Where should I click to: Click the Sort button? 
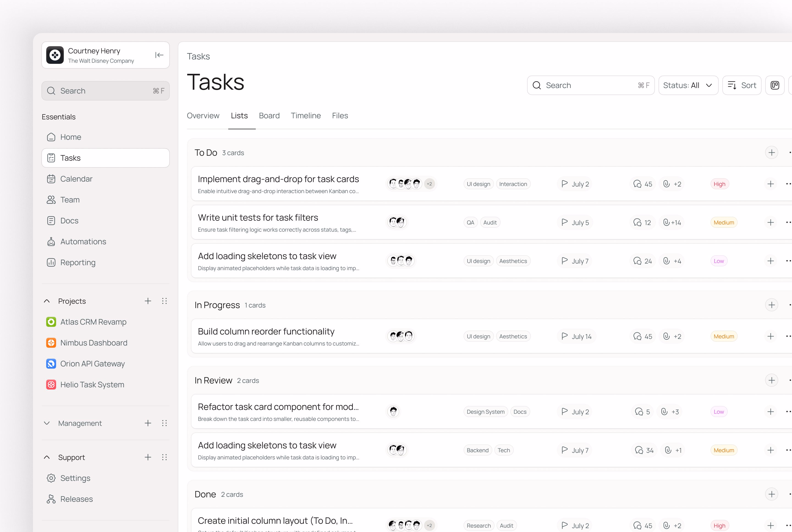(x=742, y=85)
